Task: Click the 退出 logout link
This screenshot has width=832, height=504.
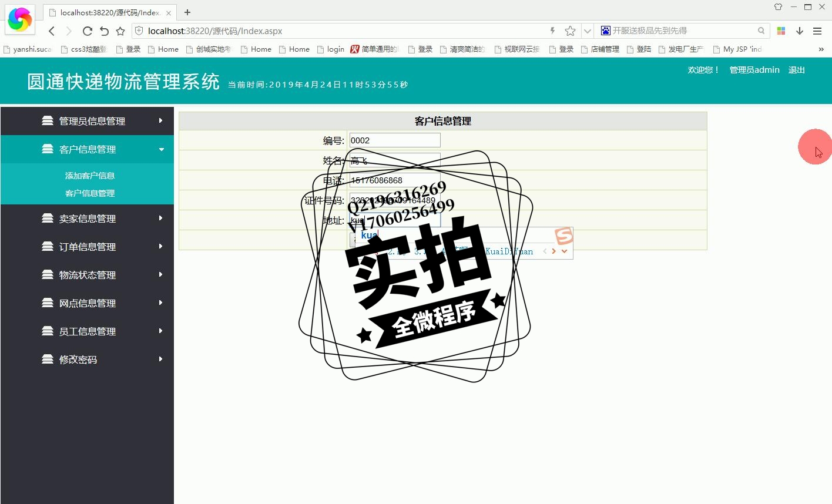Action: (x=796, y=70)
